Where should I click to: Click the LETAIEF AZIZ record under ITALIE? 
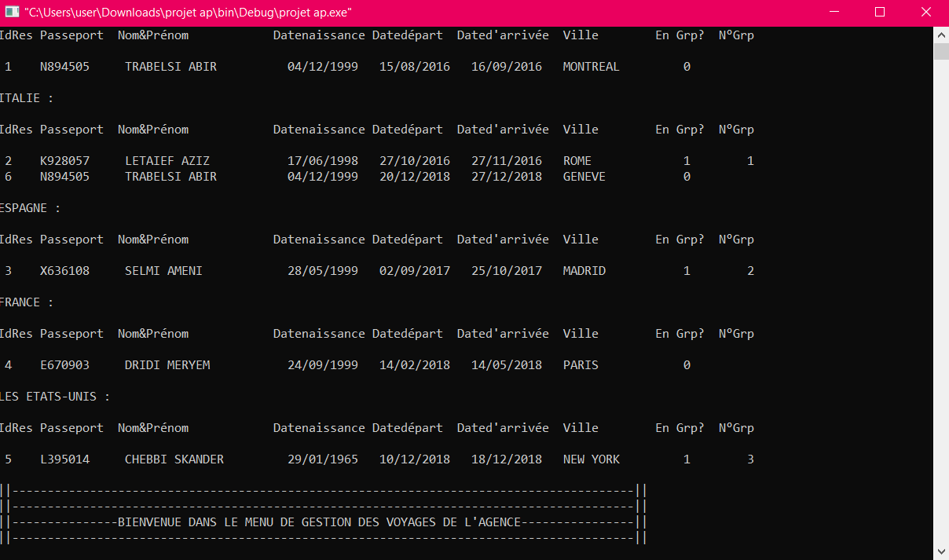(x=167, y=160)
